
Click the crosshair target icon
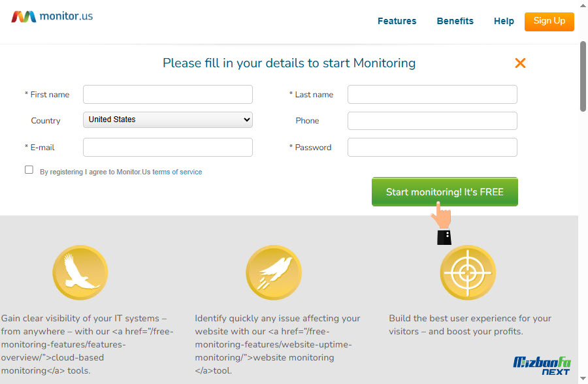pos(468,272)
